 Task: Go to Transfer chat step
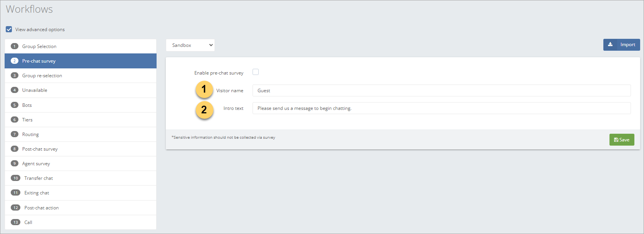[x=38, y=178]
